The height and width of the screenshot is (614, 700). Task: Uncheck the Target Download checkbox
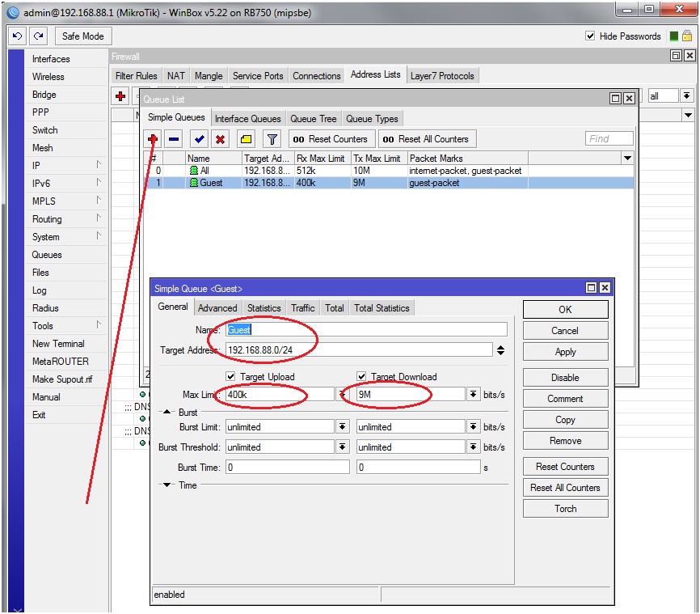(362, 377)
